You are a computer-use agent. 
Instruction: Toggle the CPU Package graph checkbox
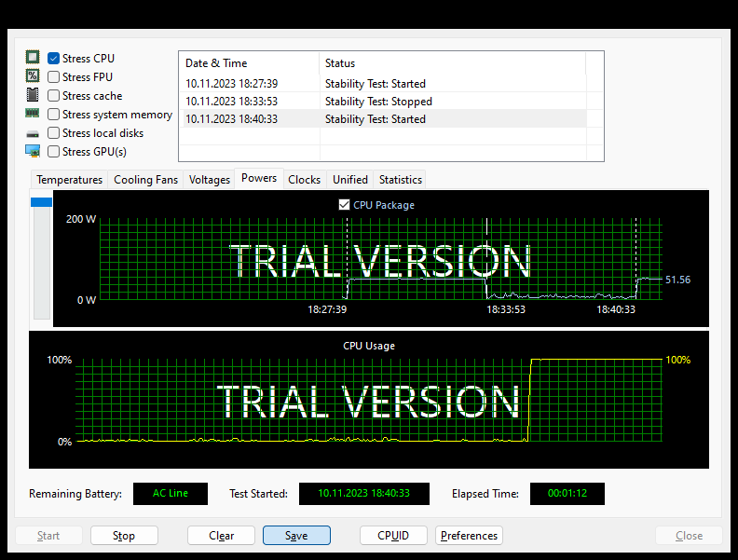click(x=344, y=205)
